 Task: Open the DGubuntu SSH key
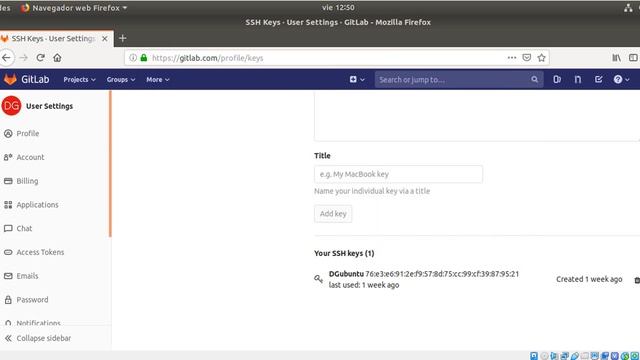(x=346, y=274)
